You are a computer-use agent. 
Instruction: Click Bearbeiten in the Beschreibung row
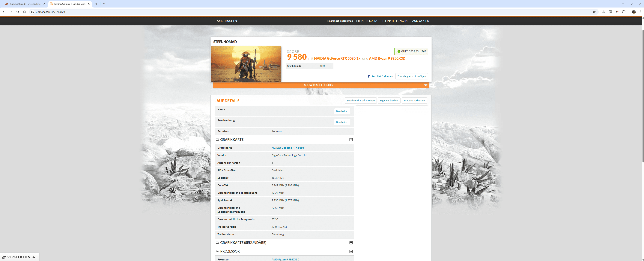342,122
